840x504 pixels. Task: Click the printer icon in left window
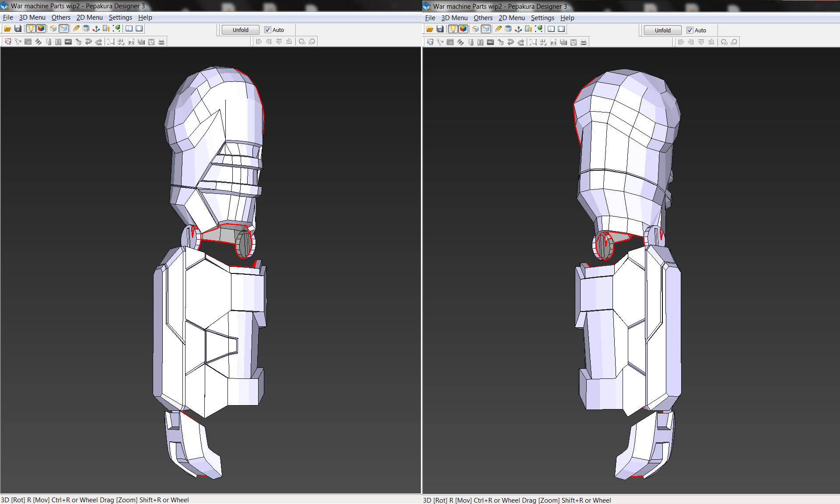tap(161, 42)
